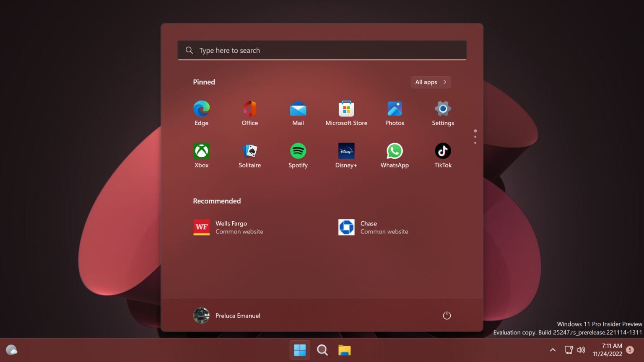The image size is (644, 362).
Task: Click the power button
Action: [447, 315]
